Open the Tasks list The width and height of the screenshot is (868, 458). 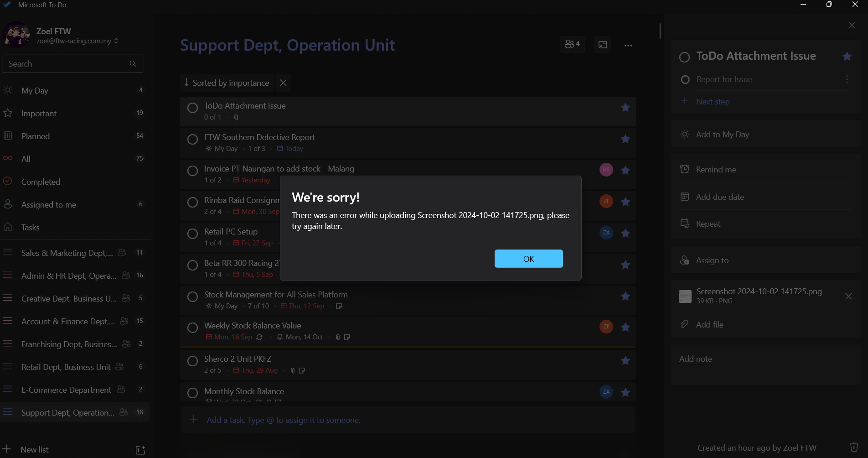pos(75,227)
